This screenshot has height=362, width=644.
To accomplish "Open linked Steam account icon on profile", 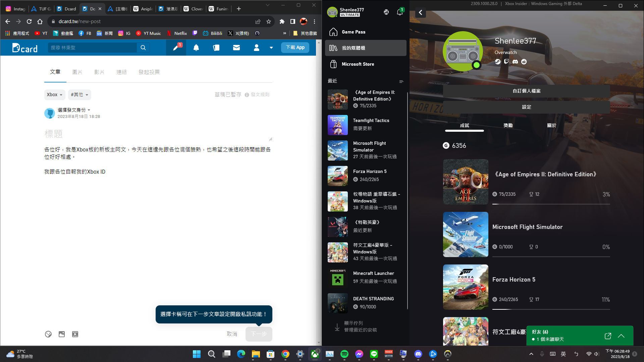I will [x=498, y=62].
